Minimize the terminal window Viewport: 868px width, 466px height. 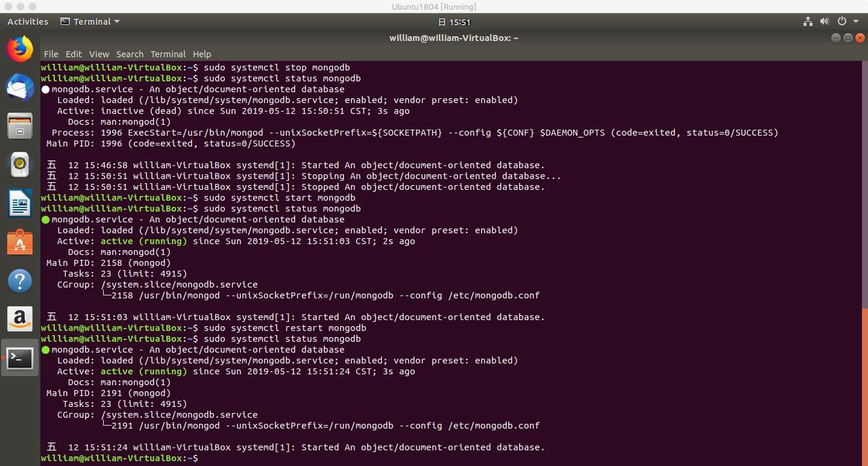pos(835,38)
